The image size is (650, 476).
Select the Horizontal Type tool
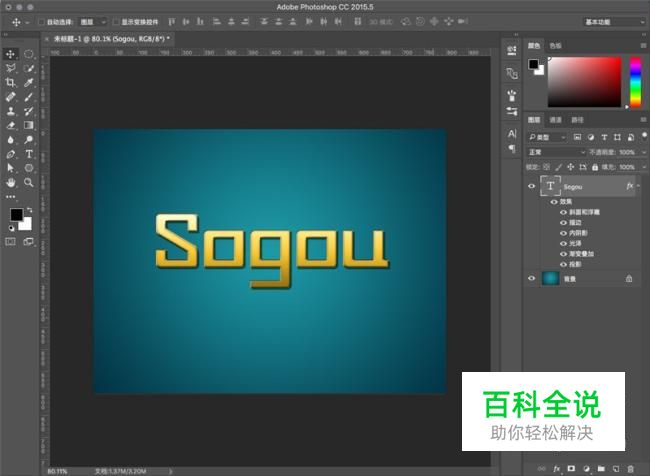29,154
